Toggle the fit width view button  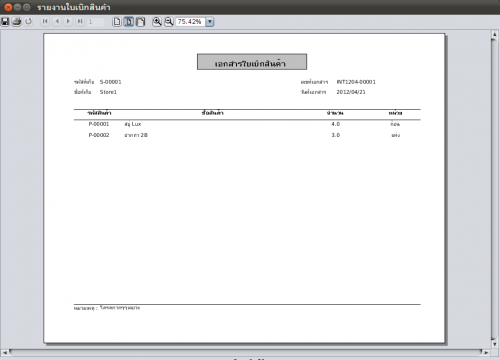click(x=140, y=22)
